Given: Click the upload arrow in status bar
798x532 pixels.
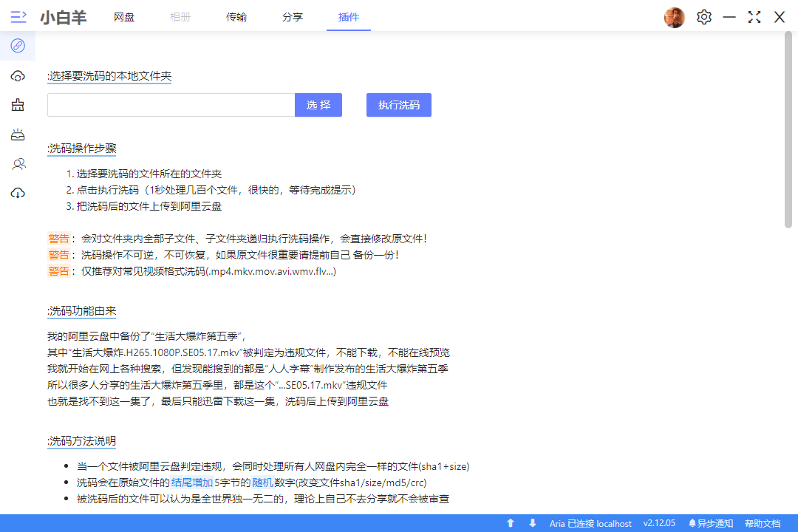Looking at the screenshot, I should (510, 522).
